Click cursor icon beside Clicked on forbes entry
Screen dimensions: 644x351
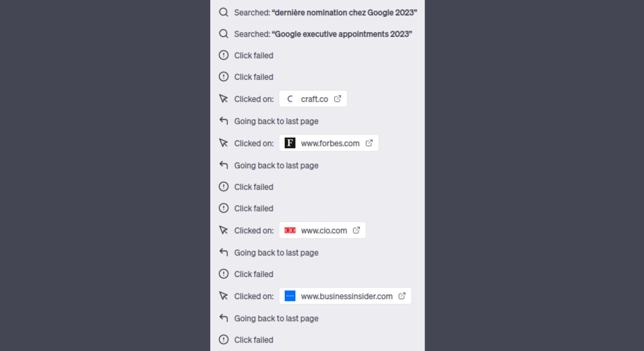(223, 143)
